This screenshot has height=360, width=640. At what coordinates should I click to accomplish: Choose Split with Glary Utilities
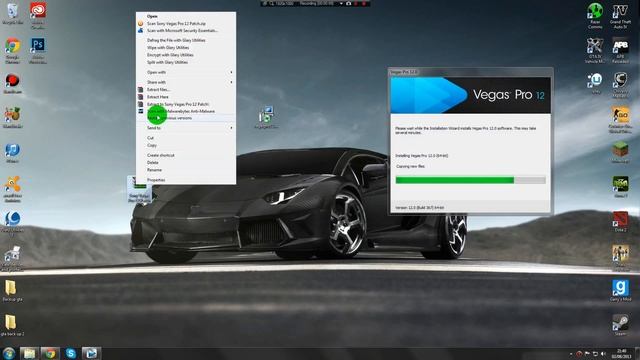(186, 62)
